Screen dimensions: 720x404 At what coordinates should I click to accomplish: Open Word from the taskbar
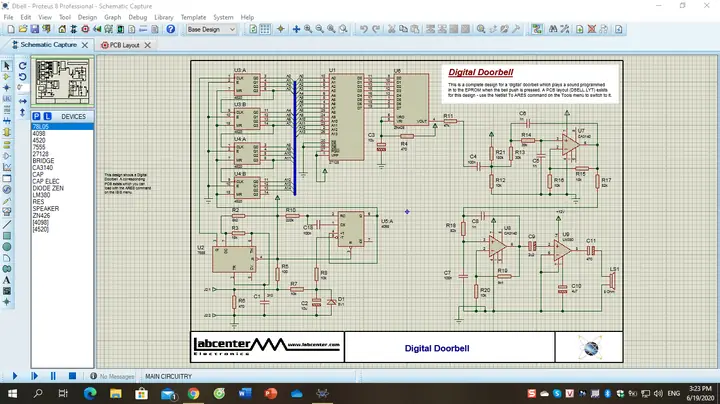coord(245,393)
